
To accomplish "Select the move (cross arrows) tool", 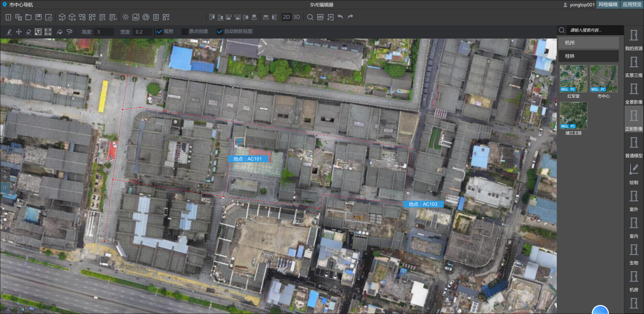I will pyautogui.click(x=19, y=32).
